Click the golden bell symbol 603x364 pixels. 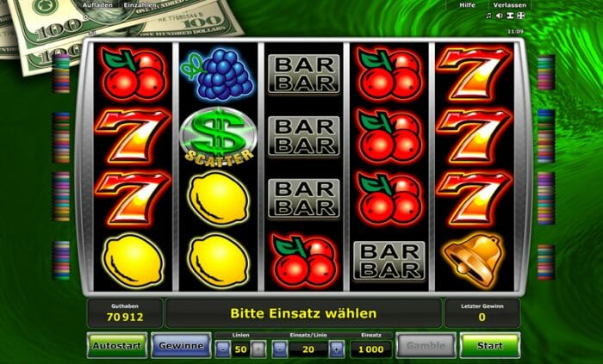point(474,261)
